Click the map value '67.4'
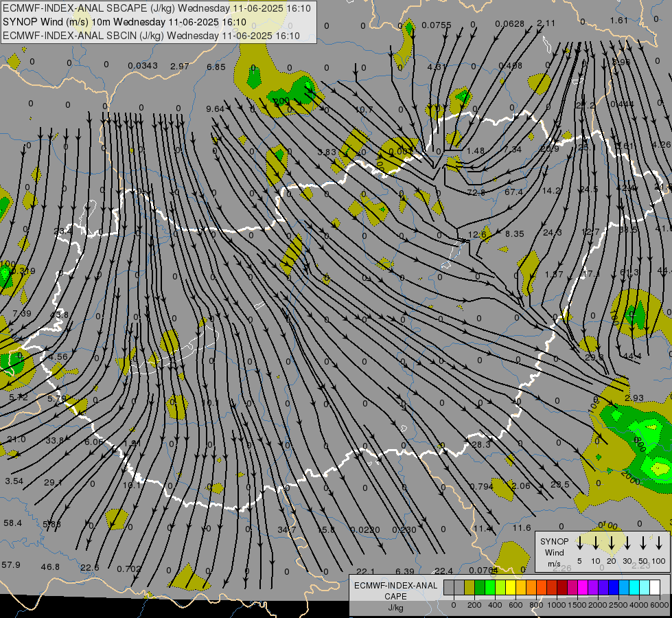 click(x=513, y=192)
